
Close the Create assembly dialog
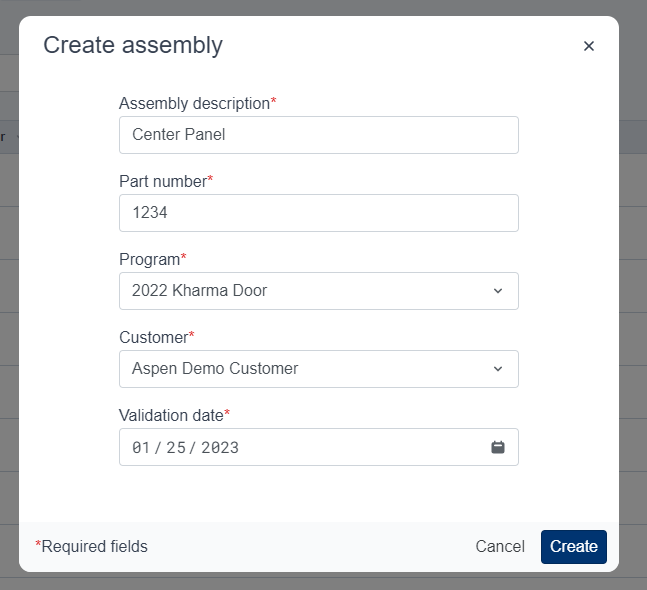(x=589, y=46)
